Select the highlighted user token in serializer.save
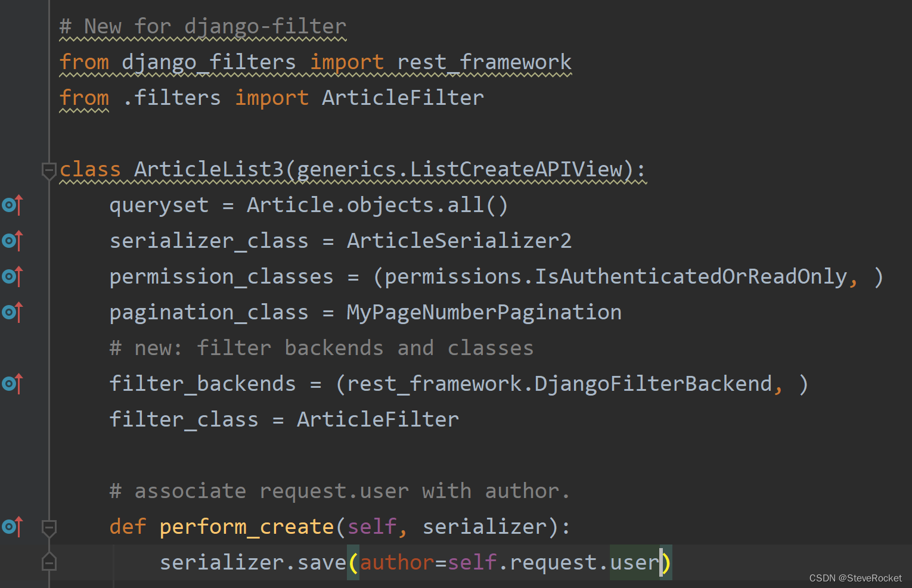Viewport: 912px width, 588px height. (635, 562)
